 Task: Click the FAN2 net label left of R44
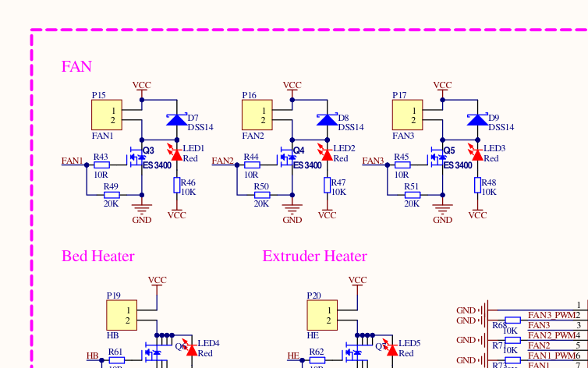(x=223, y=161)
